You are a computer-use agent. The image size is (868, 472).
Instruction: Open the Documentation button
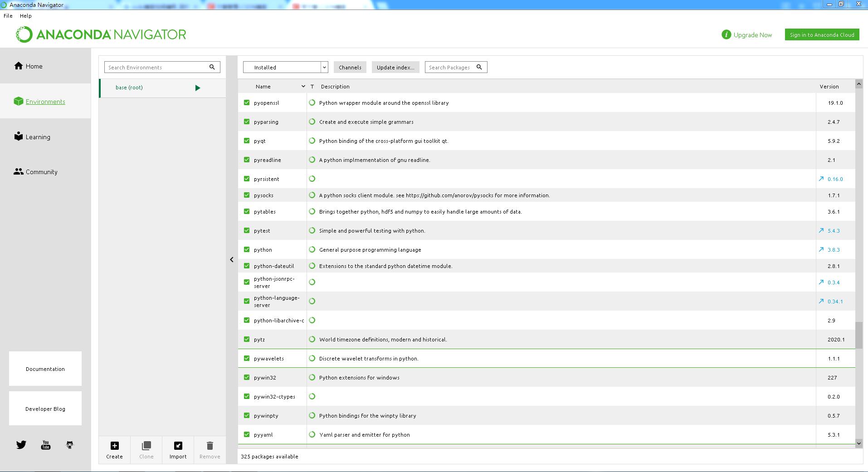(x=45, y=369)
